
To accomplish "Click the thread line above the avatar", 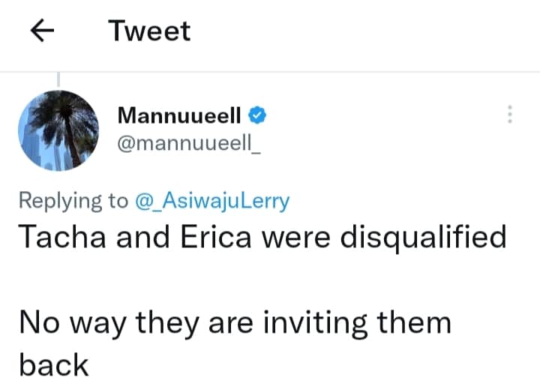I will 58,78.
